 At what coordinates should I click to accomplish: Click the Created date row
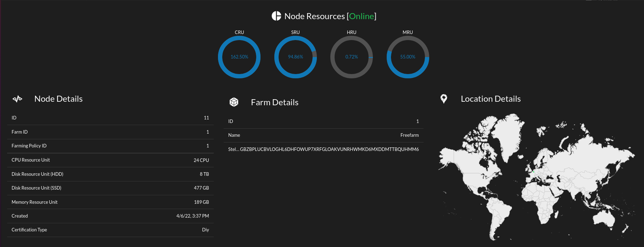[x=110, y=216]
